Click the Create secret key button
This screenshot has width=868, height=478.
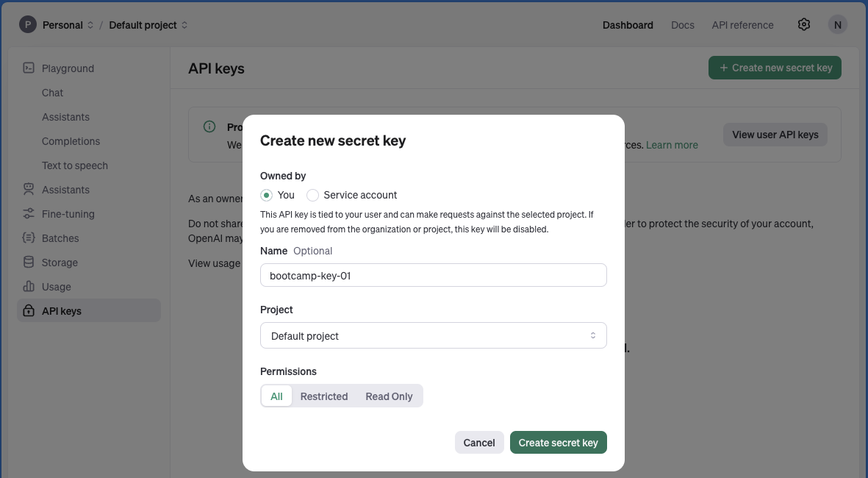point(558,443)
